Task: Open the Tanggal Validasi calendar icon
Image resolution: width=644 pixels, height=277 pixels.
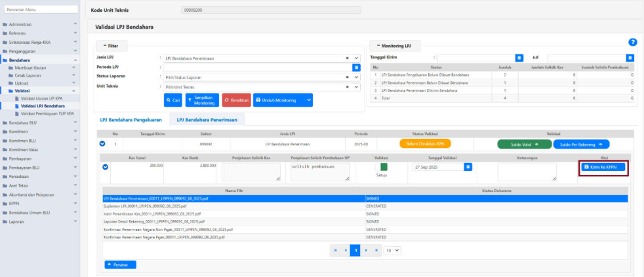Action: pos(468,167)
